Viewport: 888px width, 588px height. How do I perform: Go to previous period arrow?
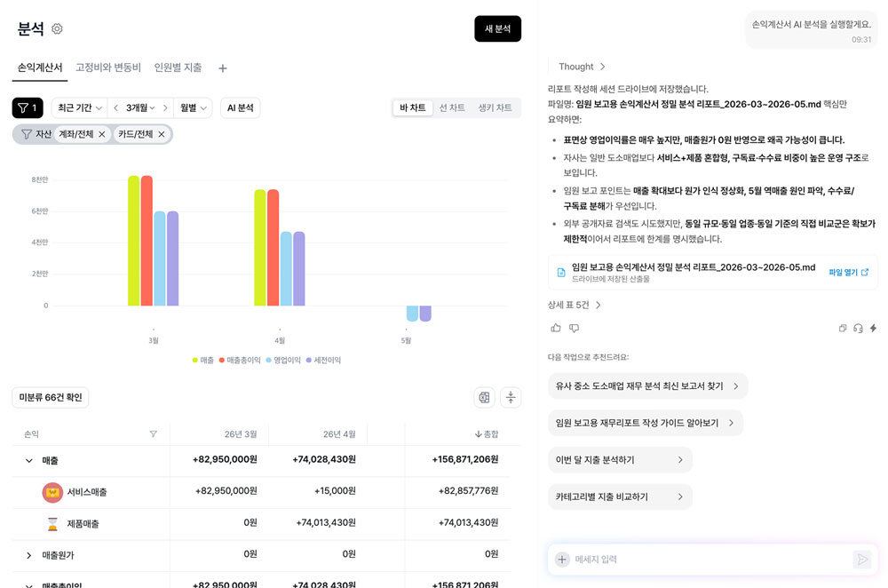point(115,107)
